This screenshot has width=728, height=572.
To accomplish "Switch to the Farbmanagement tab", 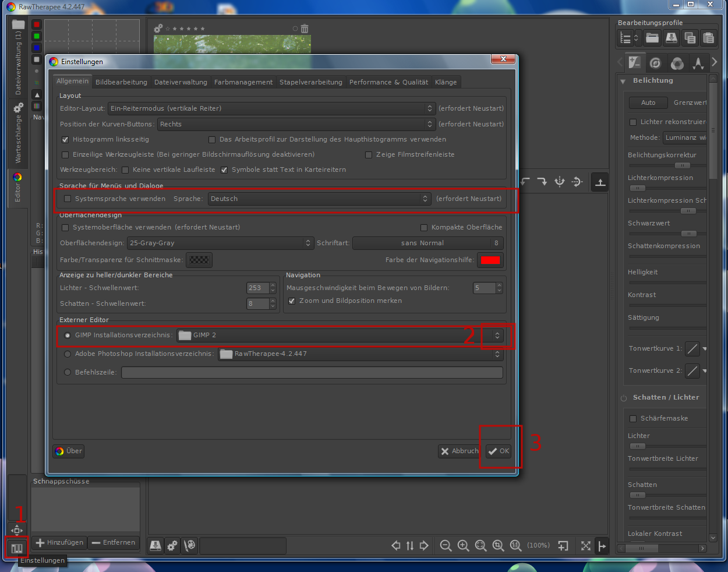I will coord(243,82).
